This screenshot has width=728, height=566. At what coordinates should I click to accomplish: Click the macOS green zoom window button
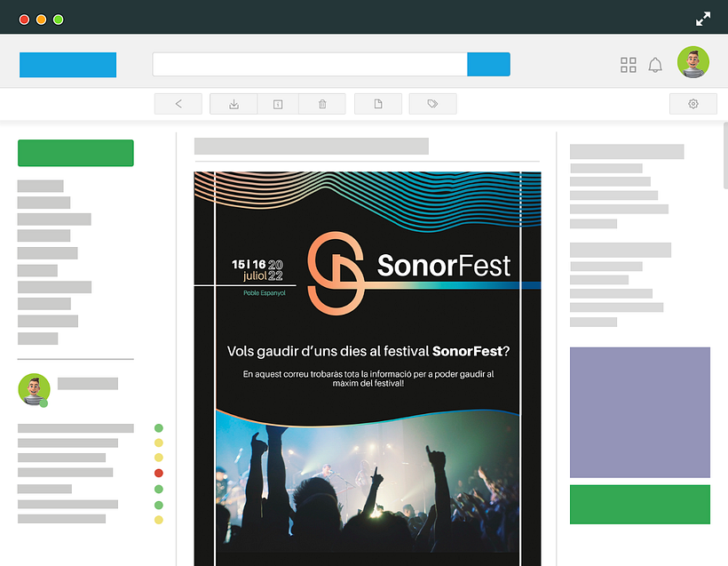[58, 20]
